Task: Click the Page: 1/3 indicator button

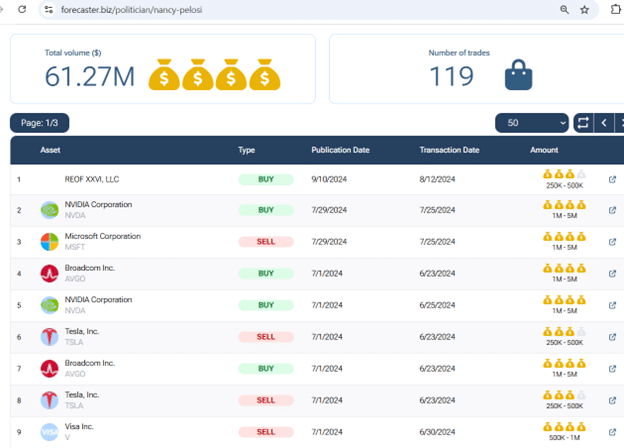Action: pos(39,123)
